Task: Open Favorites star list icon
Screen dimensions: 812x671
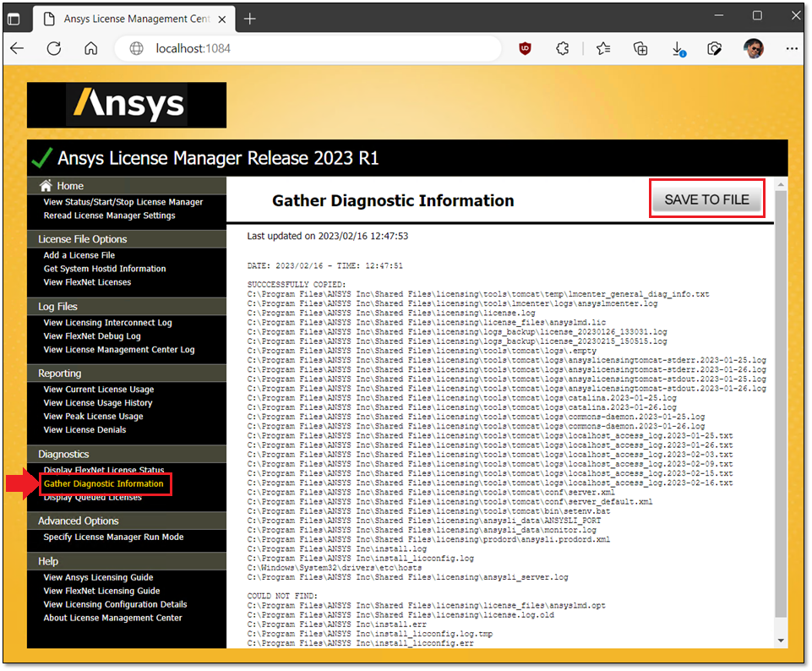Action: pyautogui.click(x=603, y=49)
